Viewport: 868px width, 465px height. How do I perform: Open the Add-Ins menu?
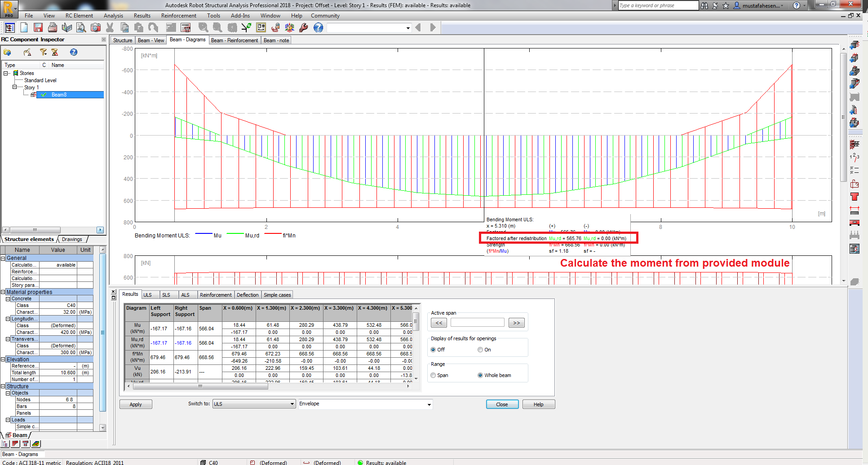240,16
